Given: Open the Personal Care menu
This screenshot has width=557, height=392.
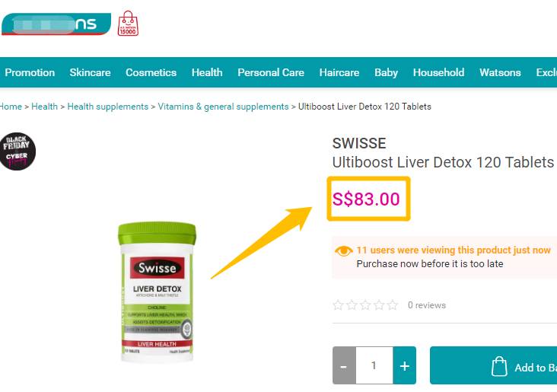Looking at the screenshot, I should point(271,72).
